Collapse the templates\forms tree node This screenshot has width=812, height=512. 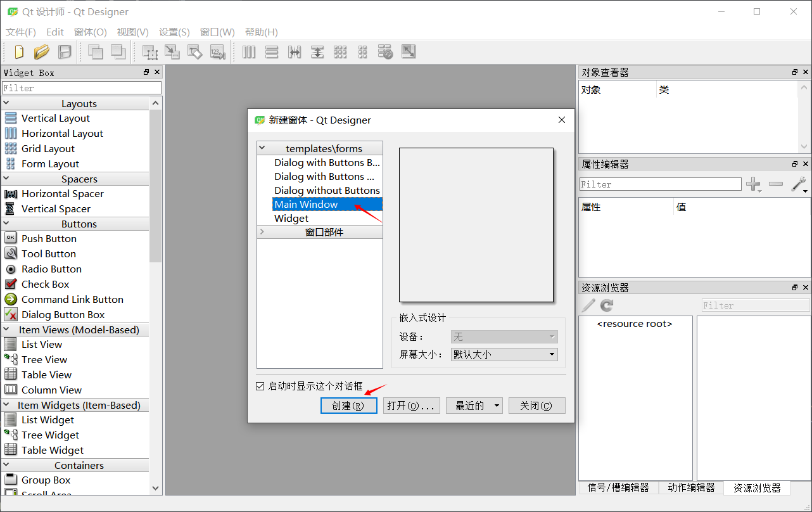point(262,148)
